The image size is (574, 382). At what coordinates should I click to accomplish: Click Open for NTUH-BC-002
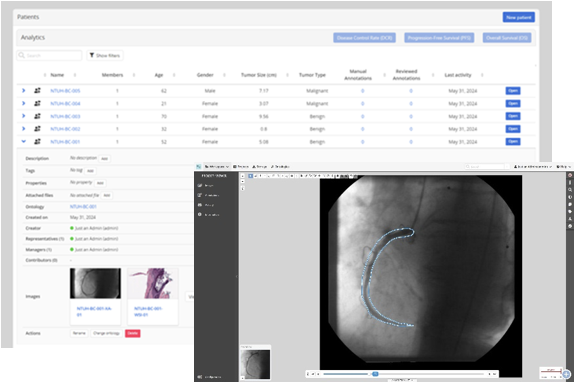tap(513, 129)
